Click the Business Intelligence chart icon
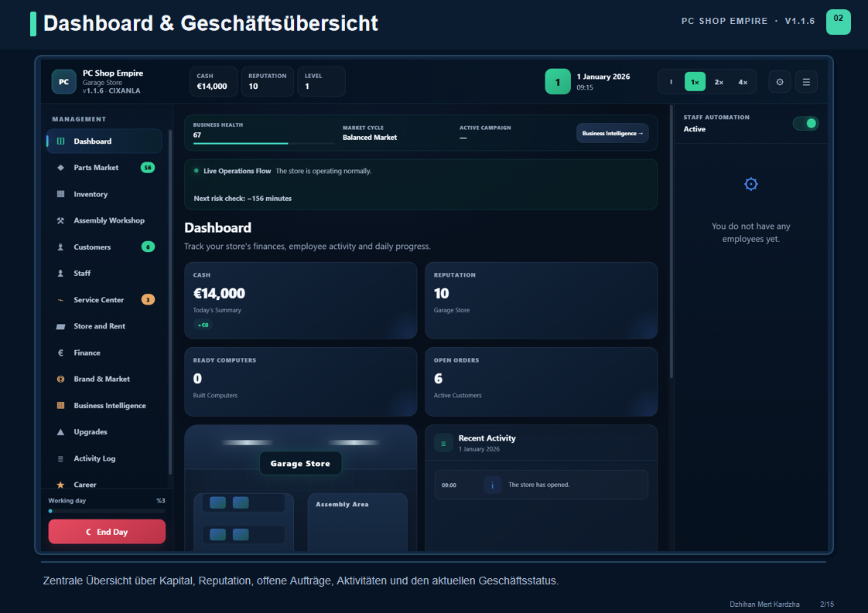The image size is (868, 613). [x=61, y=406]
